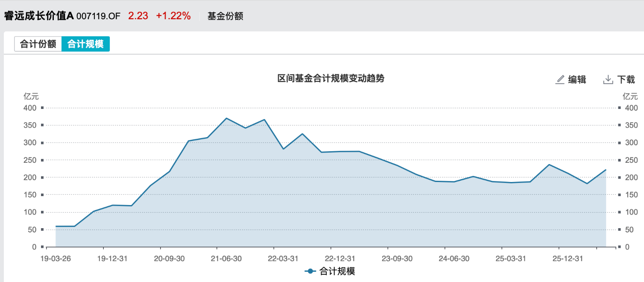Toggle the 合计规模 legend marker

point(310,271)
